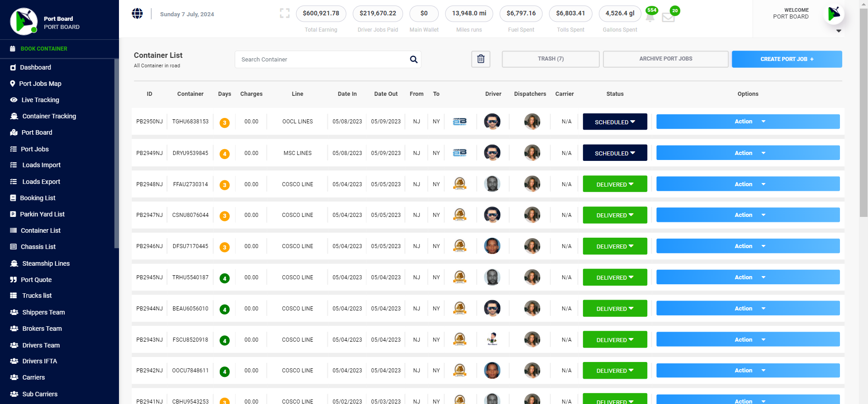Click the OOCL LINES cell

[297, 122]
